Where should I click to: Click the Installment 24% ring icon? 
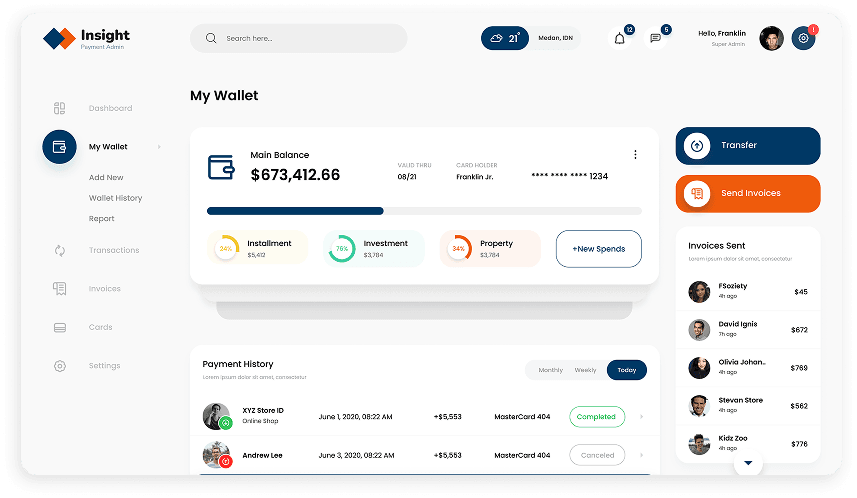[x=226, y=249]
